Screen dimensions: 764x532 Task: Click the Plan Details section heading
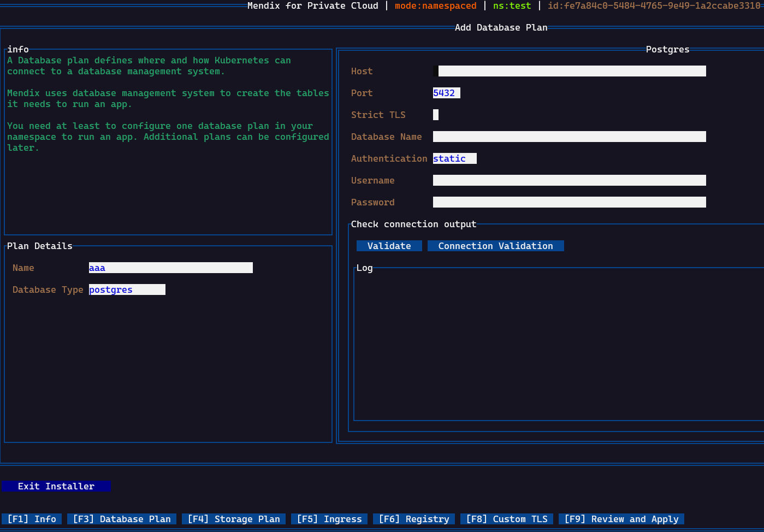(x=40, y=246)
